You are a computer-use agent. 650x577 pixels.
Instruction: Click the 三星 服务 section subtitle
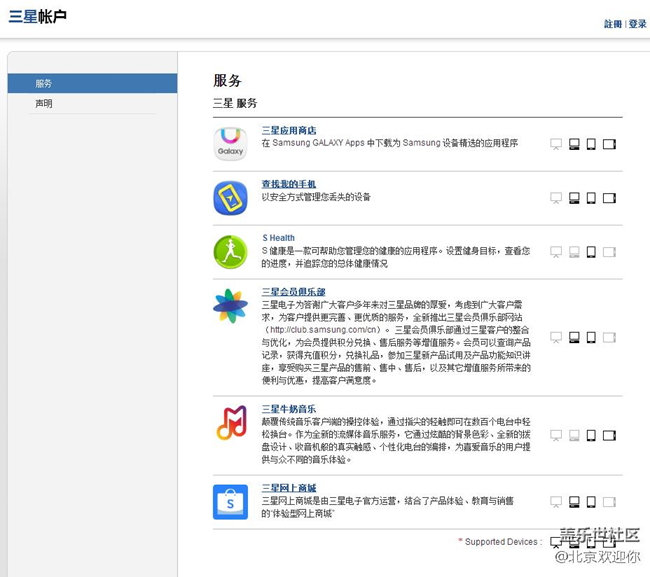[x=235, y=103]
